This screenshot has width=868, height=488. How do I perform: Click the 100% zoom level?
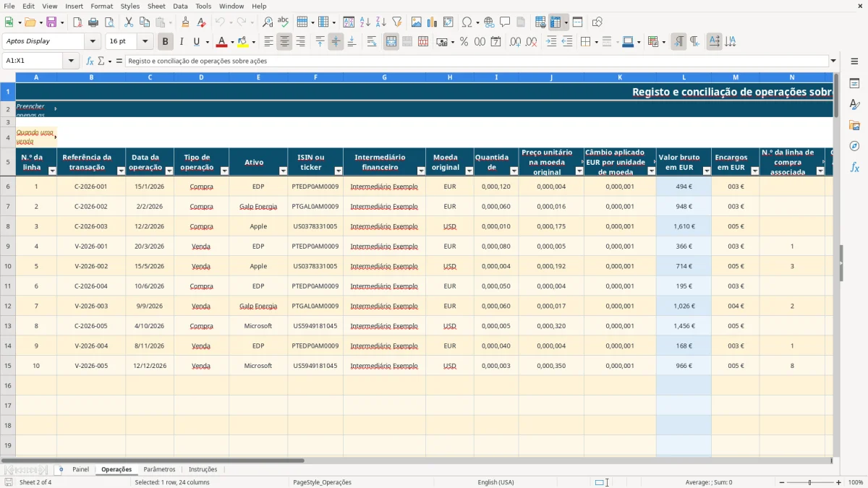[856, 482]
